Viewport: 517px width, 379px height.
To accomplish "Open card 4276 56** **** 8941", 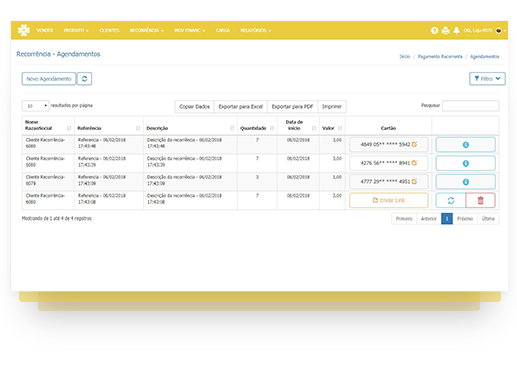I will point(389,163).
